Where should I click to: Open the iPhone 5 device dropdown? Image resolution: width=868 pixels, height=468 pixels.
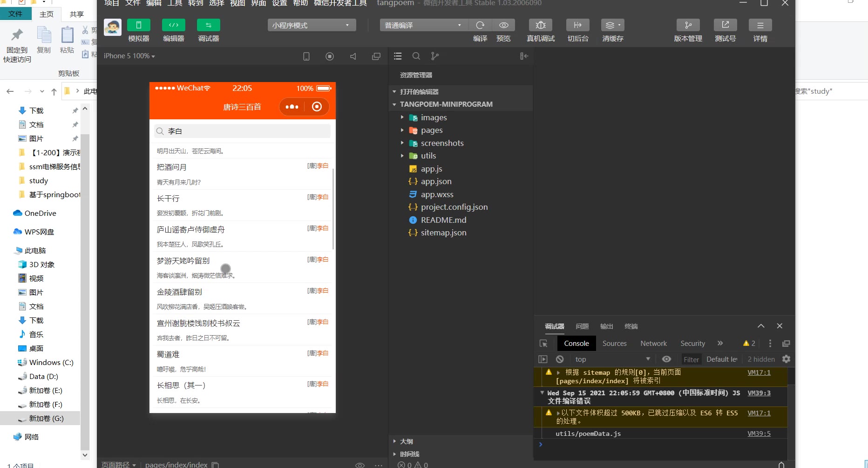click(129, 56)
